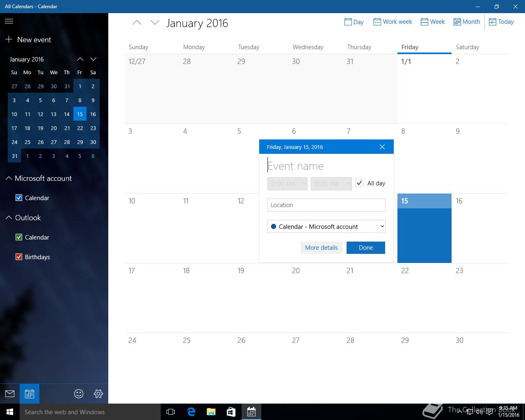Viewport: 525px width, 420px height.
Task: Select 1/1 in the main grid
Action: [425, 89]
